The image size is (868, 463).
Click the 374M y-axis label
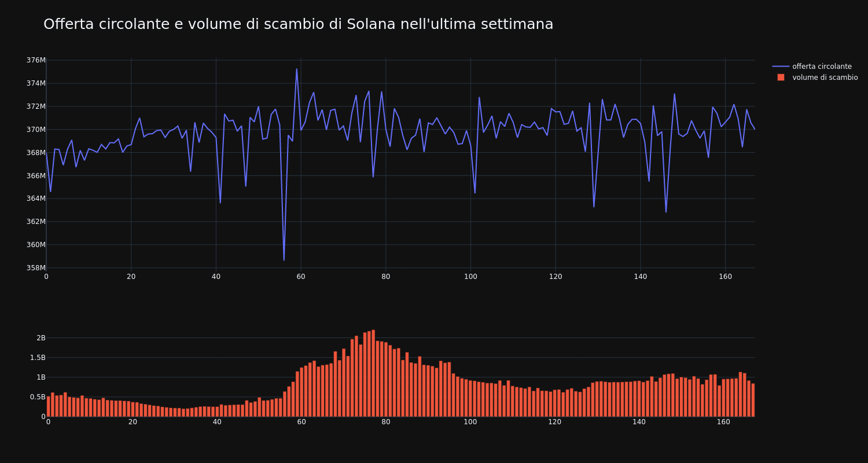coord(36,83)
